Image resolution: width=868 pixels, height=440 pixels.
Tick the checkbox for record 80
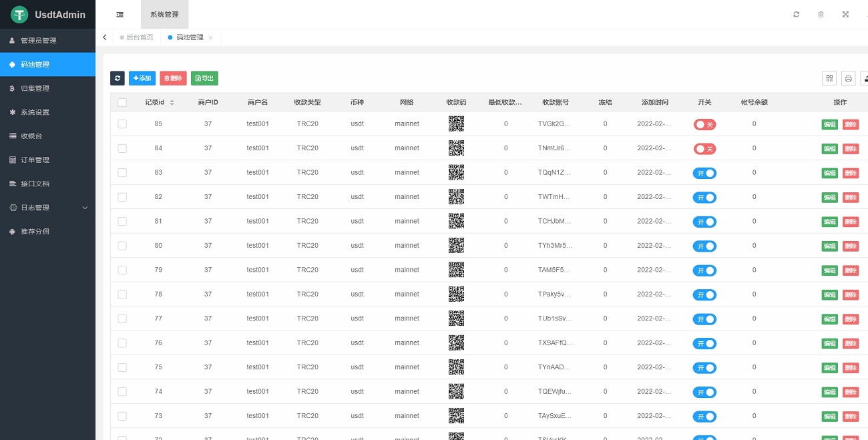click(122, 246)
